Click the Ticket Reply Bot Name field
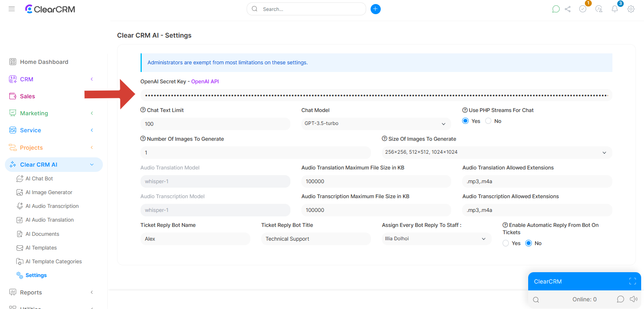The height and width of the screenshot is (309, 644). [195, 239]
